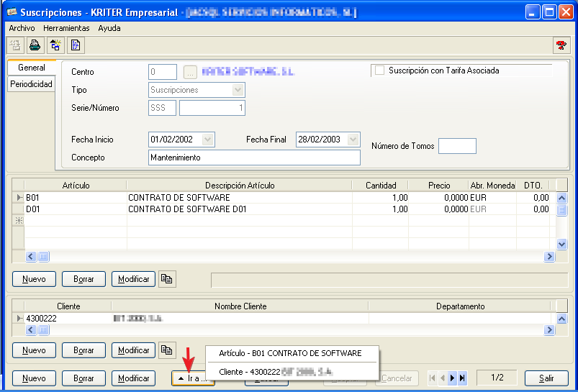The image size is (578, 392).
Task: Click the bottom-row Borrar subscription button
Action: pyautogui.click(x=83, y=378)
